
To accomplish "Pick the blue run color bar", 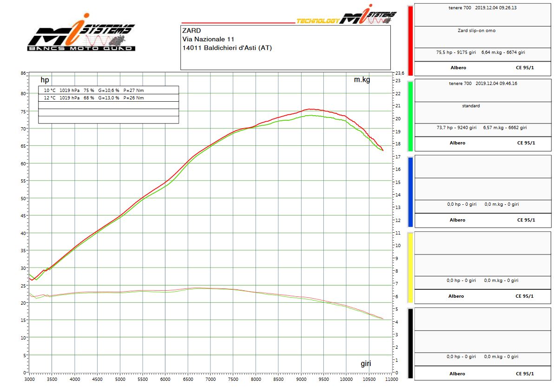I will pos(410,192).
